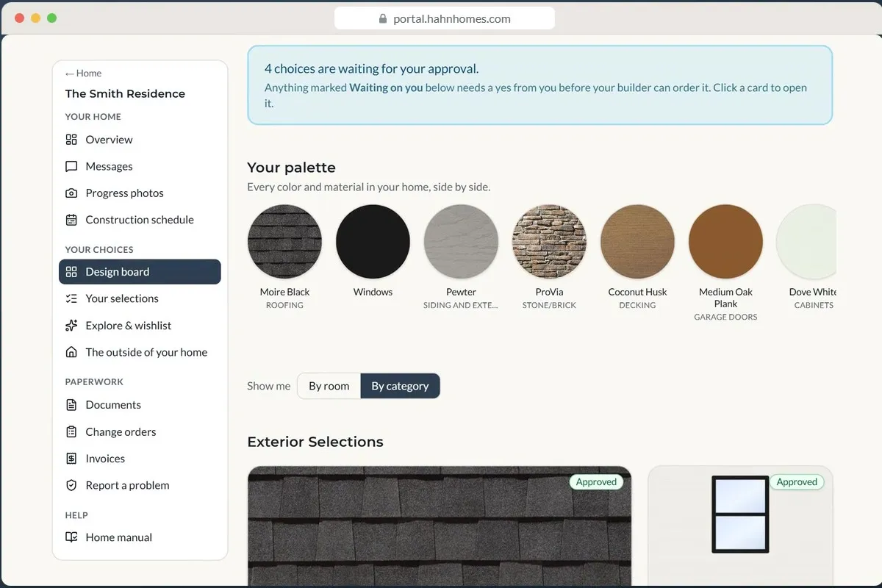Click the Documents page icon
Viewport: 882px width, 588px height.
pos(71,405)
